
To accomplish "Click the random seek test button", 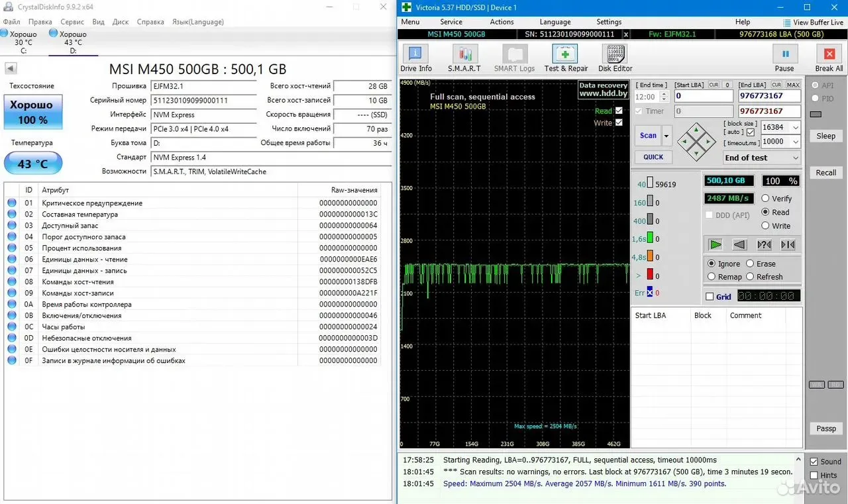I will 764,244.
